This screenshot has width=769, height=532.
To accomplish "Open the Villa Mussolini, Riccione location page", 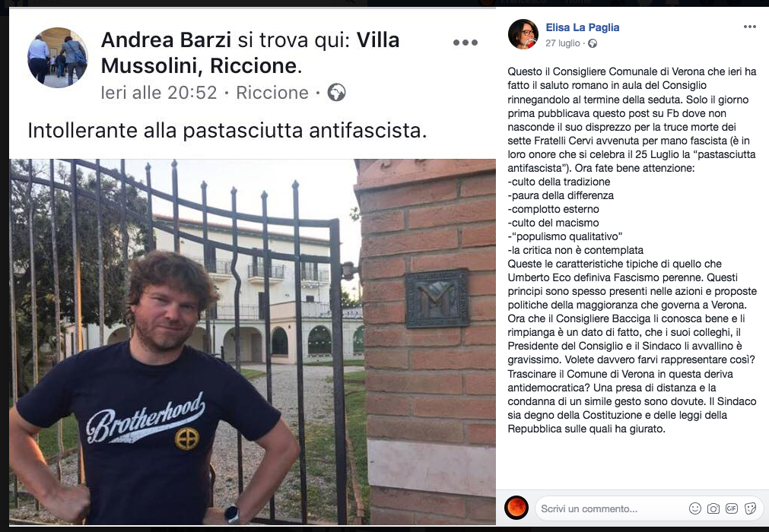I will click(x=250, y=53).
